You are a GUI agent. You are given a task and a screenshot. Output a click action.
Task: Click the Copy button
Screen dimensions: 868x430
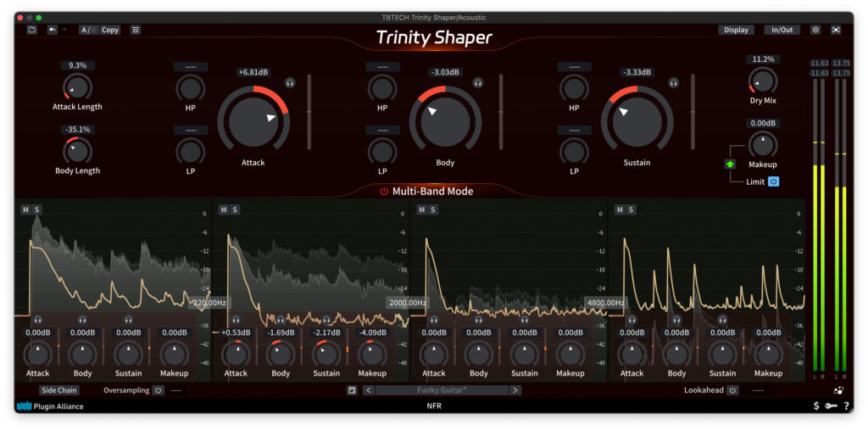[x=110, y=30]
